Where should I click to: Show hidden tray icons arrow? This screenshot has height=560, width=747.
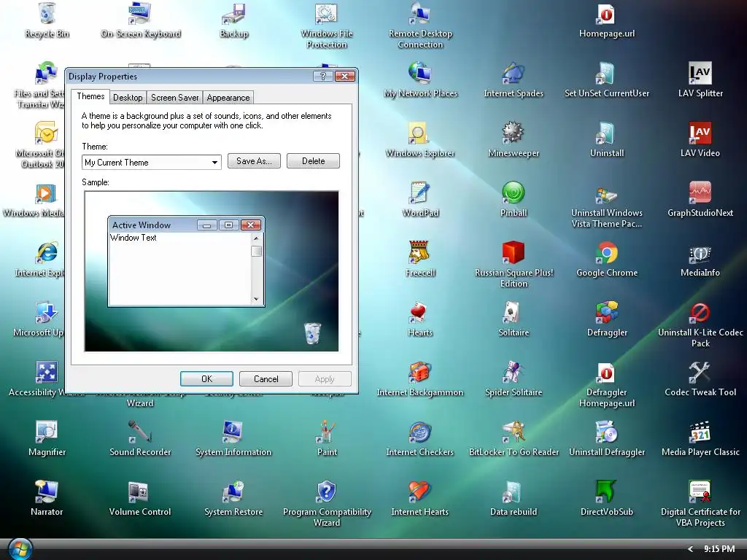coord(690,549)
